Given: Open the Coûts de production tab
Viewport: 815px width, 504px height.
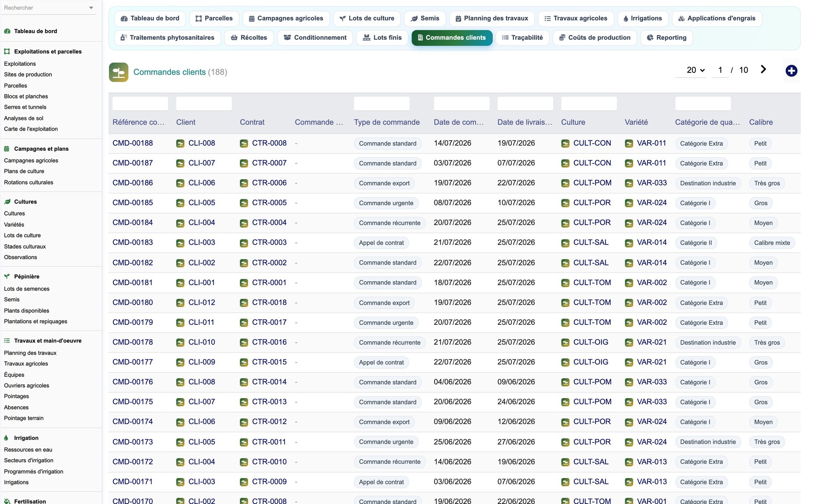Looking at the screenshot, I should (x=595, y=38).
